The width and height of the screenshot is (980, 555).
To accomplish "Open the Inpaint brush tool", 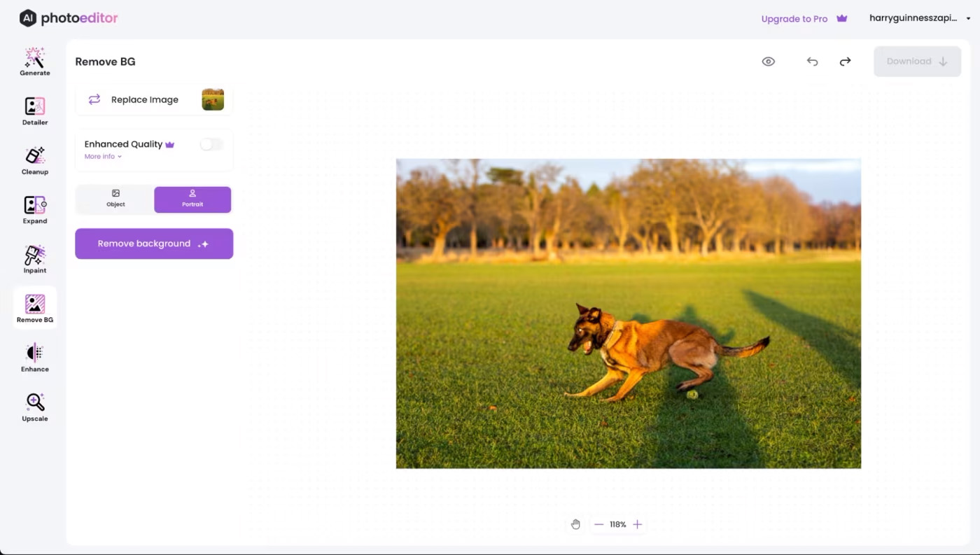I will 34,259.
